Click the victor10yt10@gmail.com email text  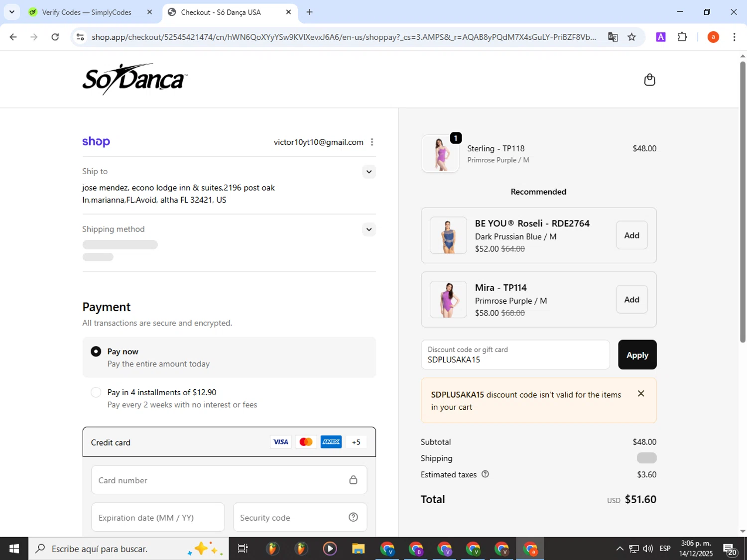tap(318, 142)
